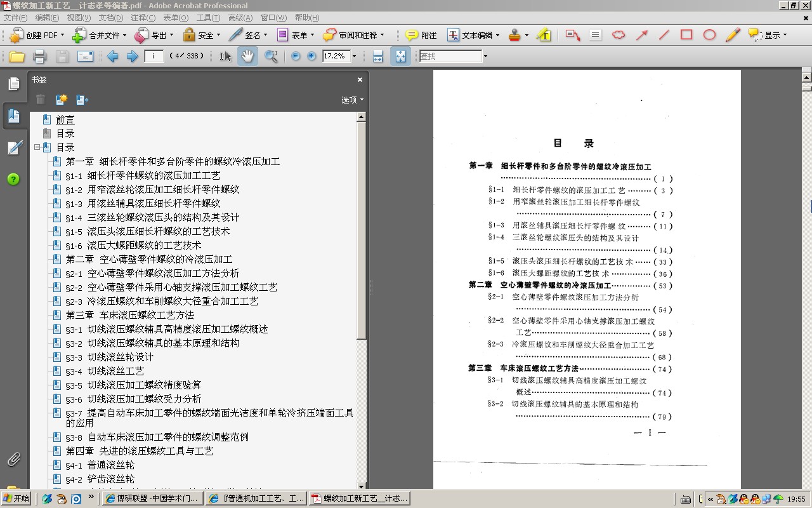The height and width of the screenshot is (508, 812).
Task: Open the zoom percentage dropdown arrow
Action: click(x=354, y=57)
